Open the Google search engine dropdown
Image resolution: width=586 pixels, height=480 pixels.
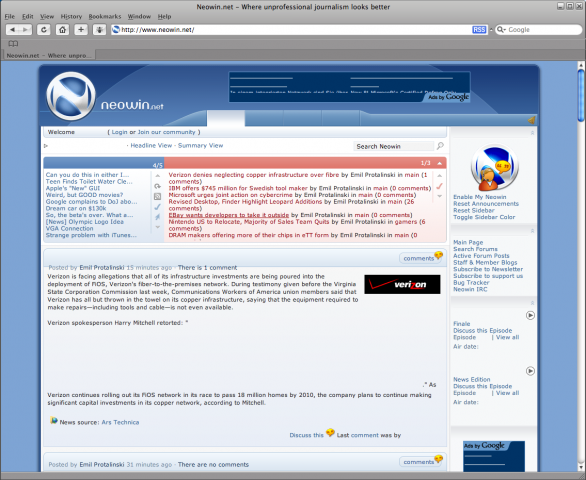(501, 30)
